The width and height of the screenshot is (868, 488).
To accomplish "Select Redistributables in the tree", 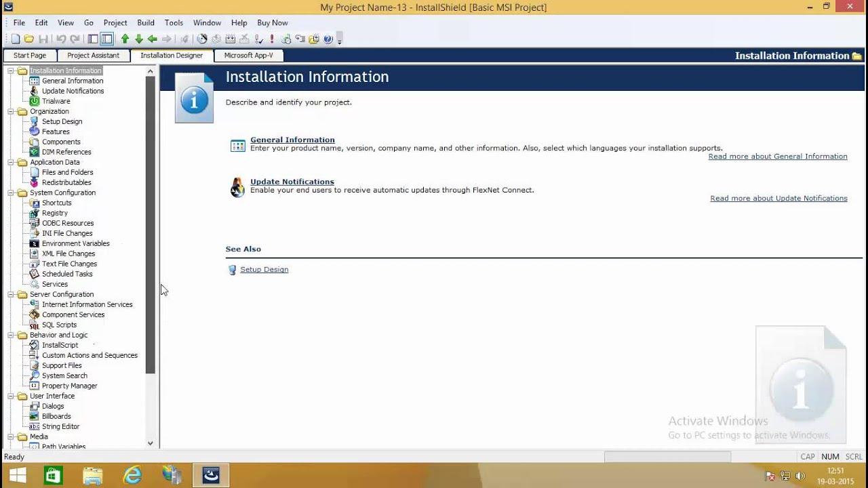I will 66,182.
